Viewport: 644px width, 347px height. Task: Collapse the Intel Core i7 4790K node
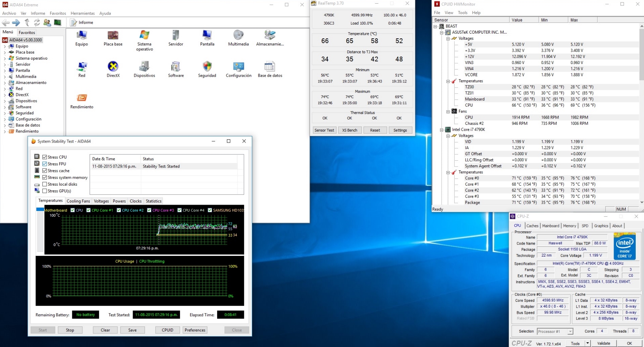click(442, 130)
